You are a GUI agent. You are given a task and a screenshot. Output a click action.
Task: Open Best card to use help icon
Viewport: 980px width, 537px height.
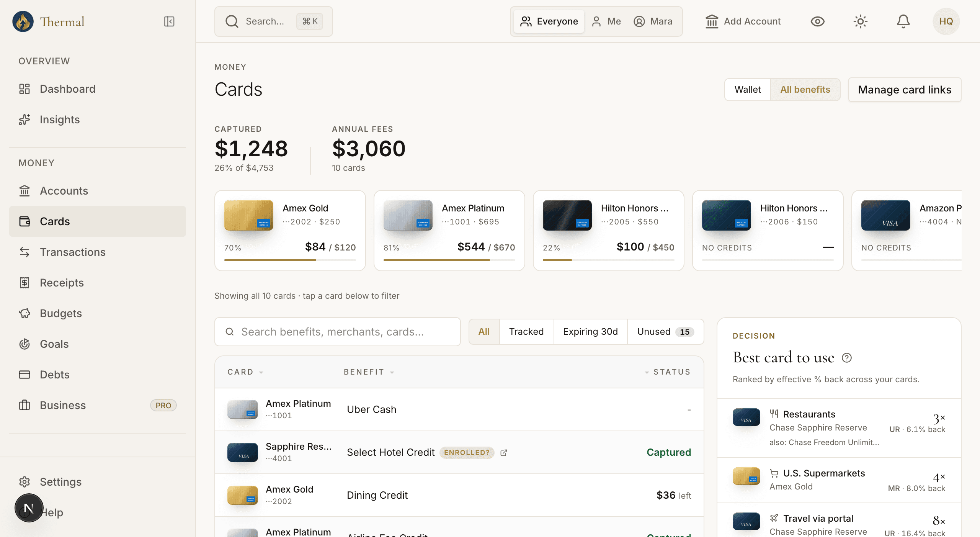point(847,358)
